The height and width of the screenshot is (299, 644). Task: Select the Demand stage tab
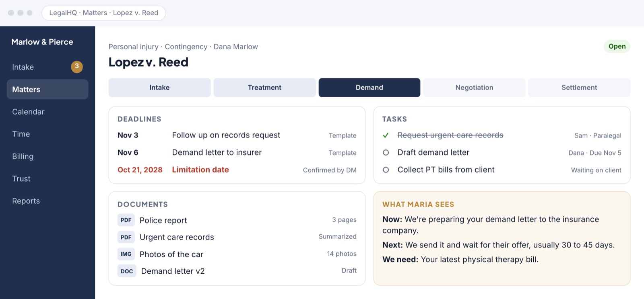point(369,88)
